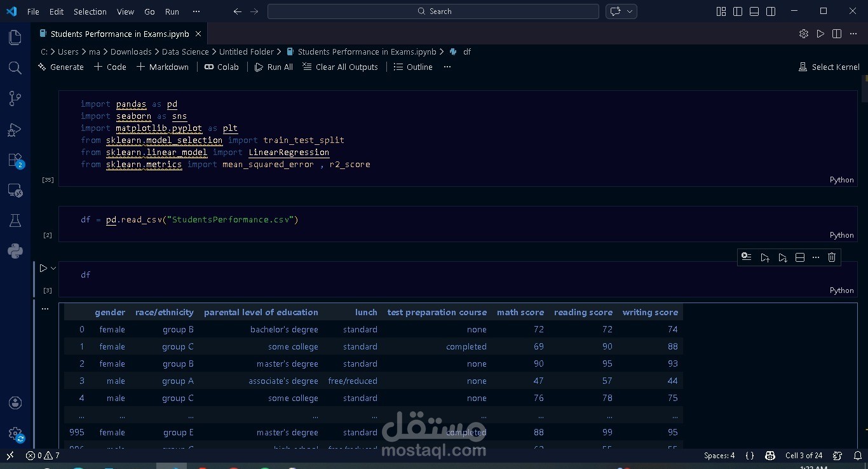Image resolution: width=868 pixels, height=469 pixels.
Task: Open the Search view in activity bar
Action: point(15,68)
